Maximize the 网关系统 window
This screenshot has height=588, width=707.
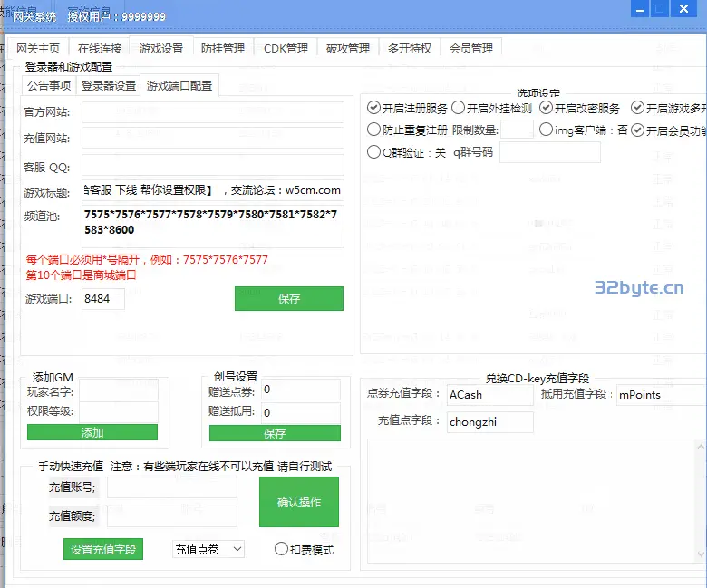click(659, 9)
